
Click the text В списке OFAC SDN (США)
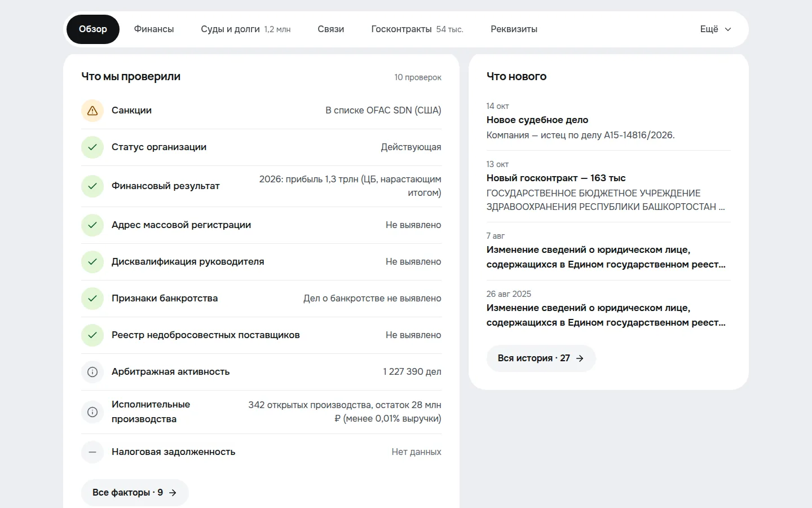coord(383,111)
